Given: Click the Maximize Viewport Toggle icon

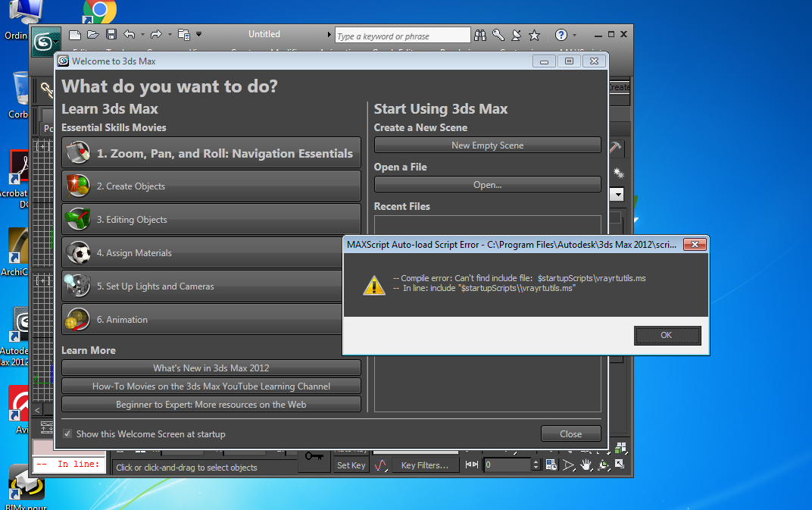Looking at the screenshot, I should coord(620,465).
